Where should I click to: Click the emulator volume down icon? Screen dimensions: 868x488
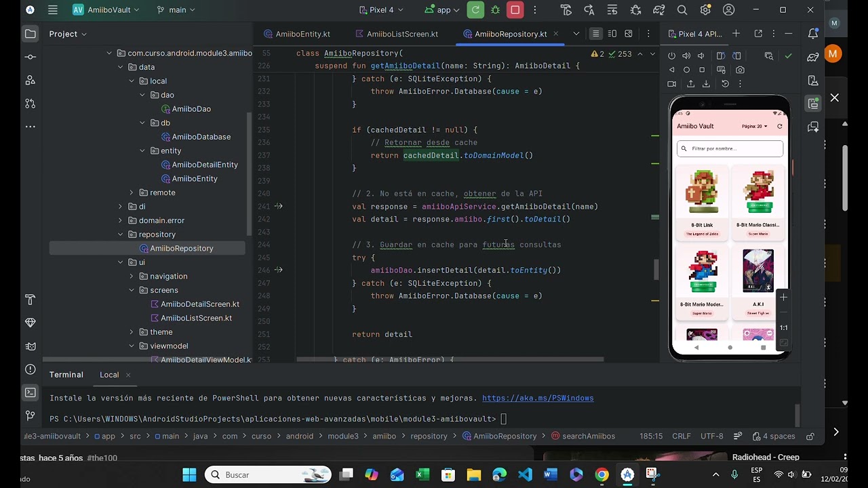coord(701,56)
